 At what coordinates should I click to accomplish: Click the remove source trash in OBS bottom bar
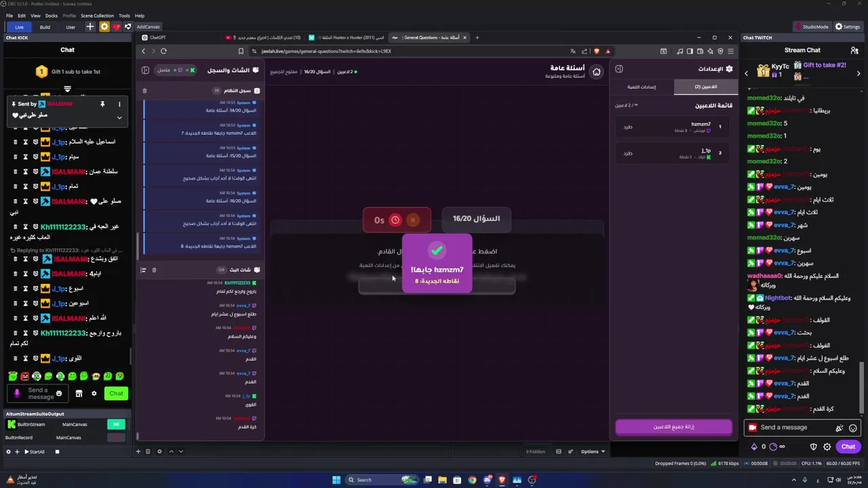click(148, 451)
